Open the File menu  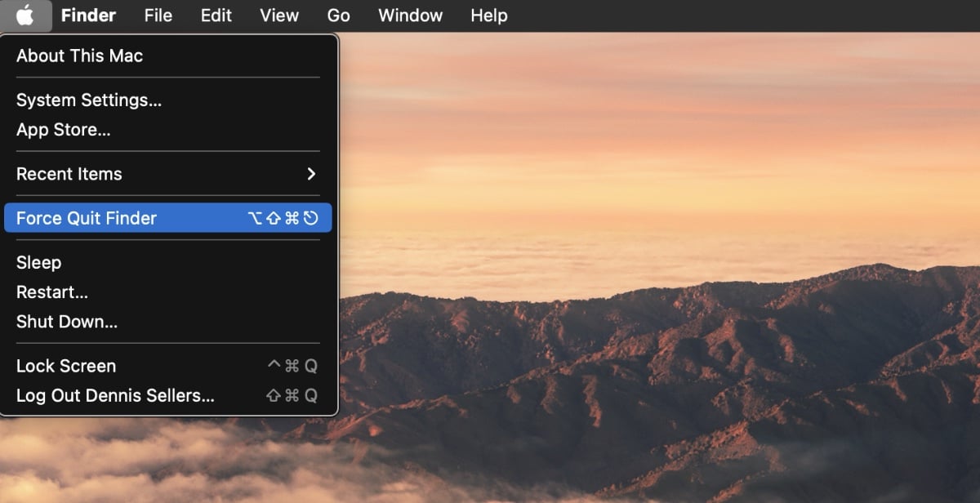click(158, 16)
